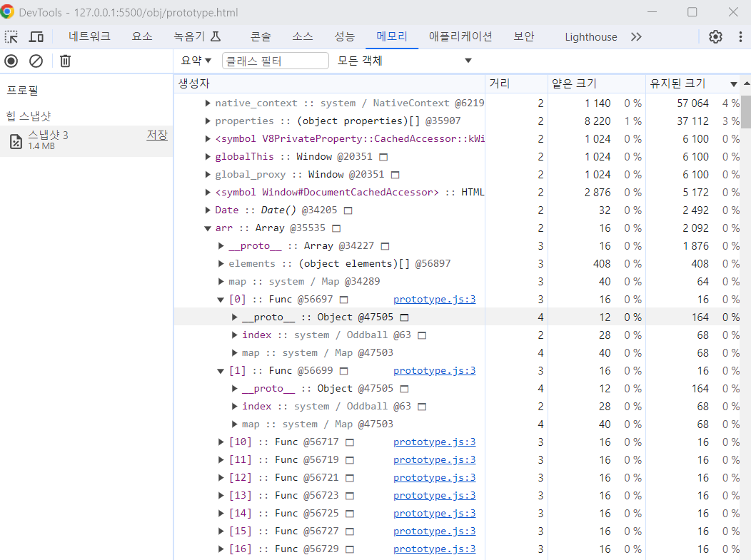Collapse the [0] :: Func @56697 node
The width and height of the screenshot is (751, 560).
[221, 300]
